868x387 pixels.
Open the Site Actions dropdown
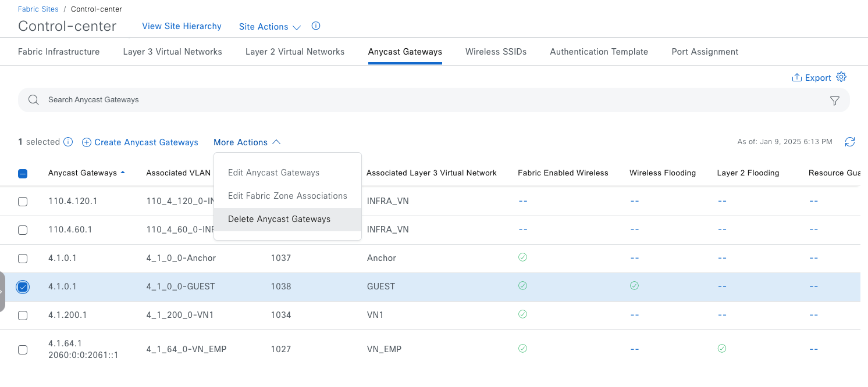point(269,27)
